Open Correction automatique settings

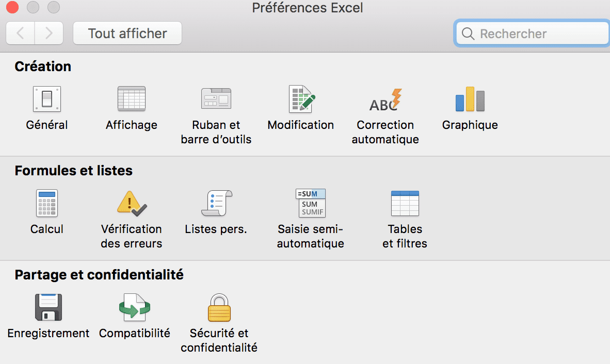[x=386, y=99]
